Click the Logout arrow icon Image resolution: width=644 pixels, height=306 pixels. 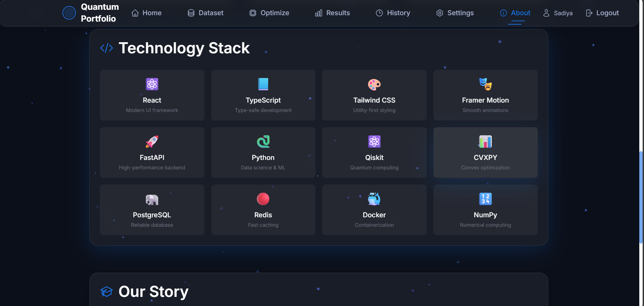pos(589,13)
